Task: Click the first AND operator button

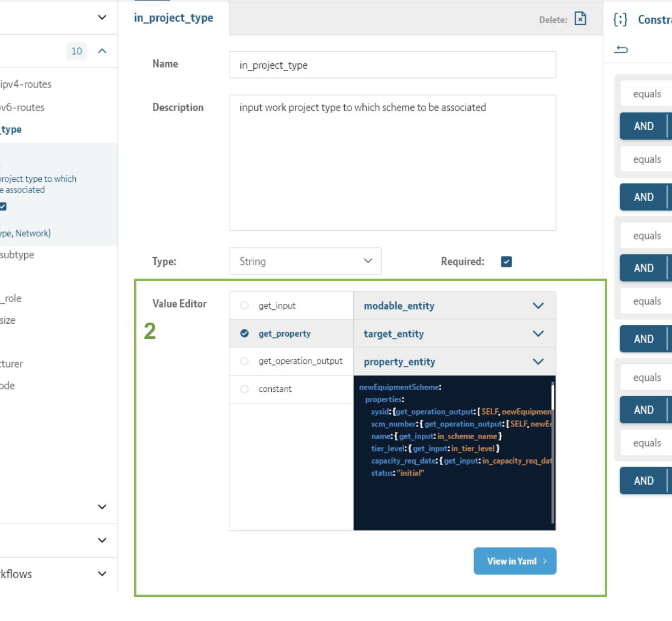Action: point(643,126)
